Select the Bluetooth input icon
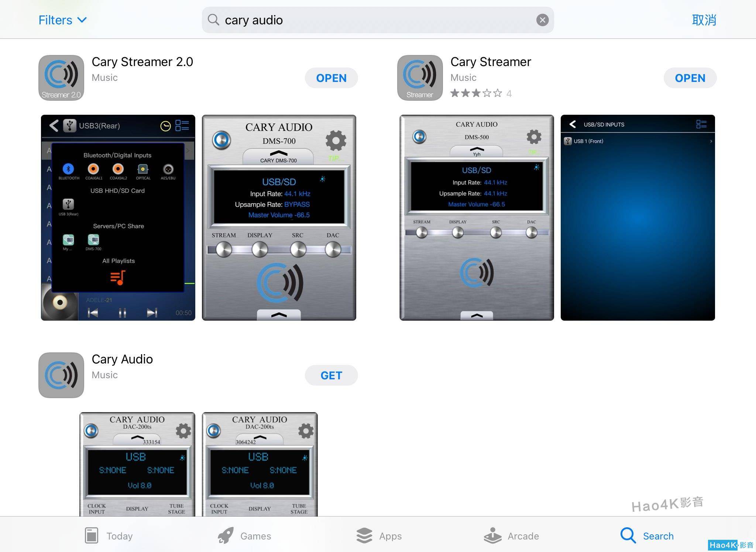The width and height of the screenshot is (756, 552). (68, 169)
